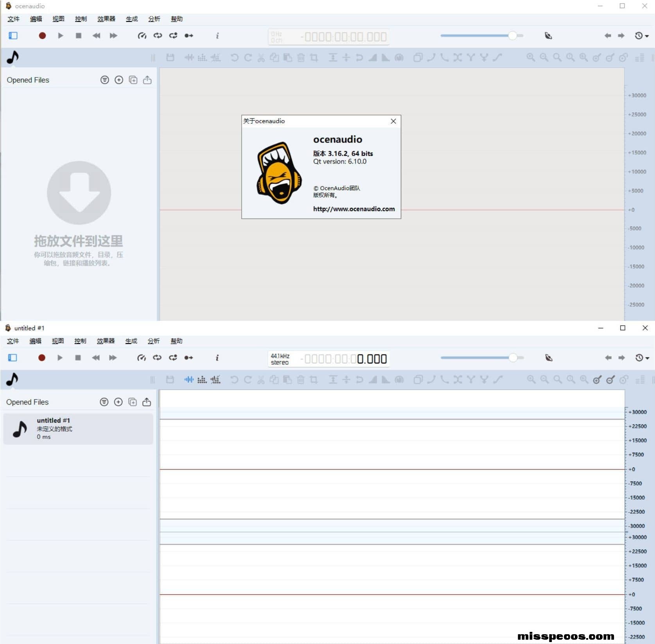Click the red Record button in untitled #1 window
The height and width of the screenshot is (644, 655).
point(42,358)
